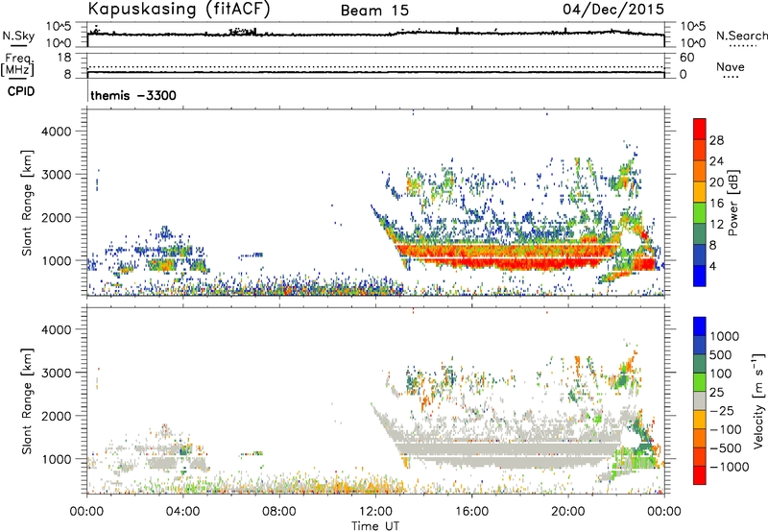Click the red top segment of Power colorbar
Image resolution: width=768 pixels, height=532 pixels.
700,130
